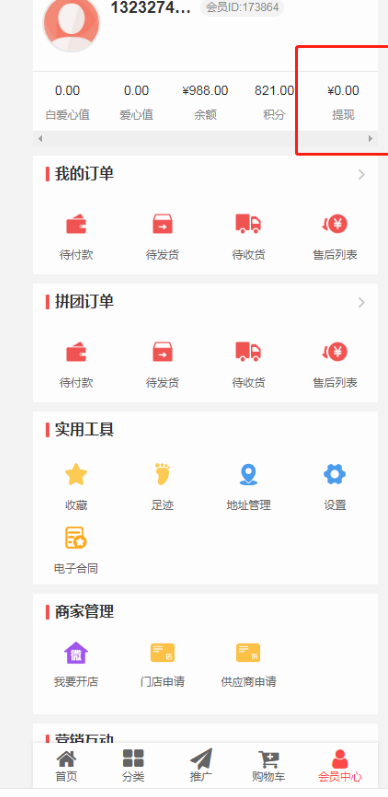Expand 拼团订单 chevron arrow
The height and width of the screenshot is (797, 388).
click(362, 302)
